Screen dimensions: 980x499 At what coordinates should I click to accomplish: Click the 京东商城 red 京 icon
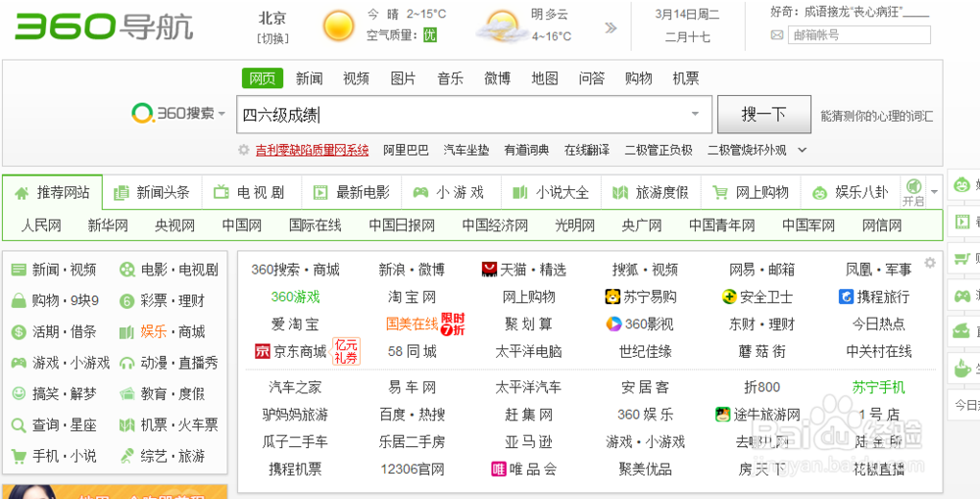tap(262, 351)
